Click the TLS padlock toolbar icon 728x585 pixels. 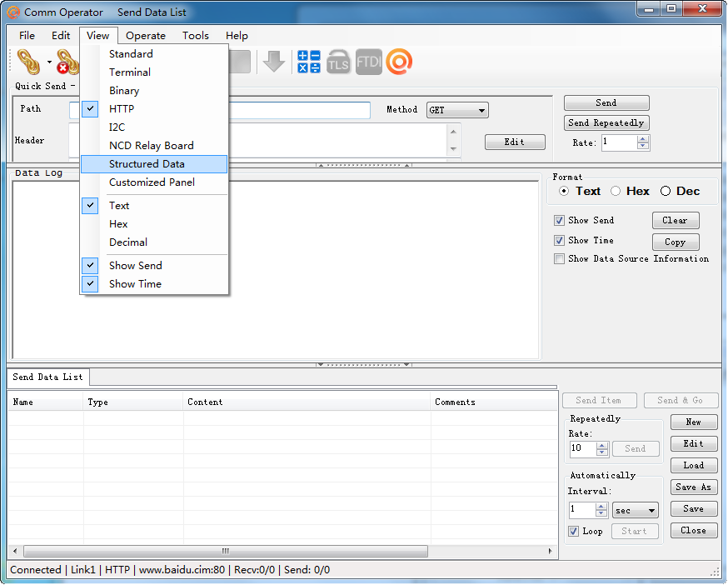click(338, 62)
